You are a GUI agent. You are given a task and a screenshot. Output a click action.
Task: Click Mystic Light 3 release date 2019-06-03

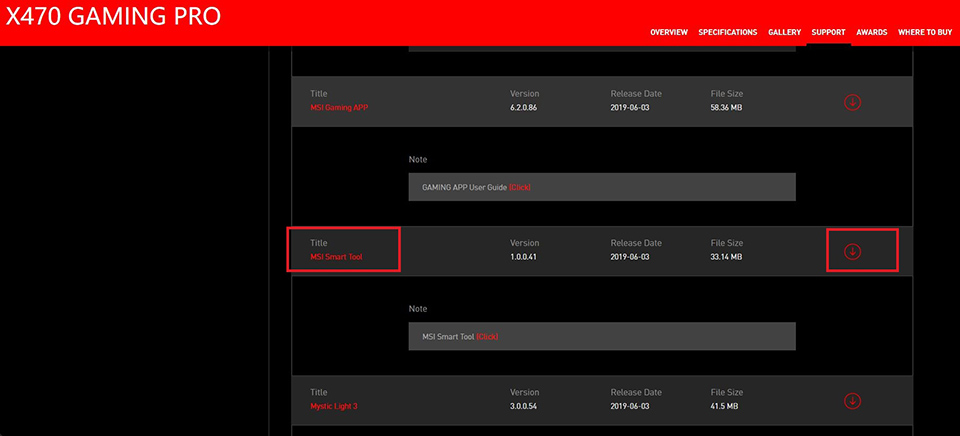point(630,407)
